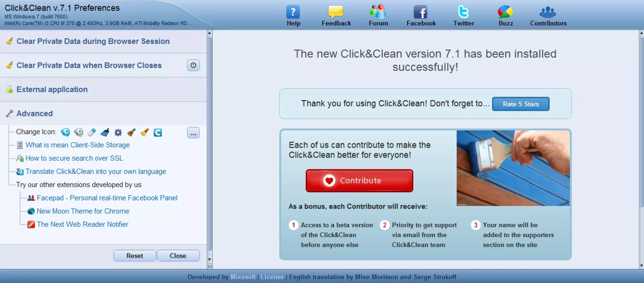Expand the External application section
The width and height of the screenshot is (644, 283).
(103, 89)
